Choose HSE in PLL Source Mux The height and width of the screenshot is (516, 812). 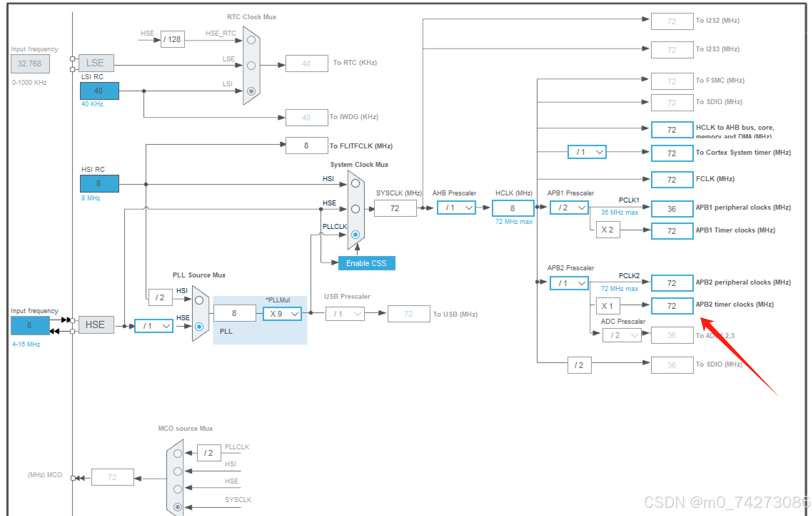click(x=199, y=326)
